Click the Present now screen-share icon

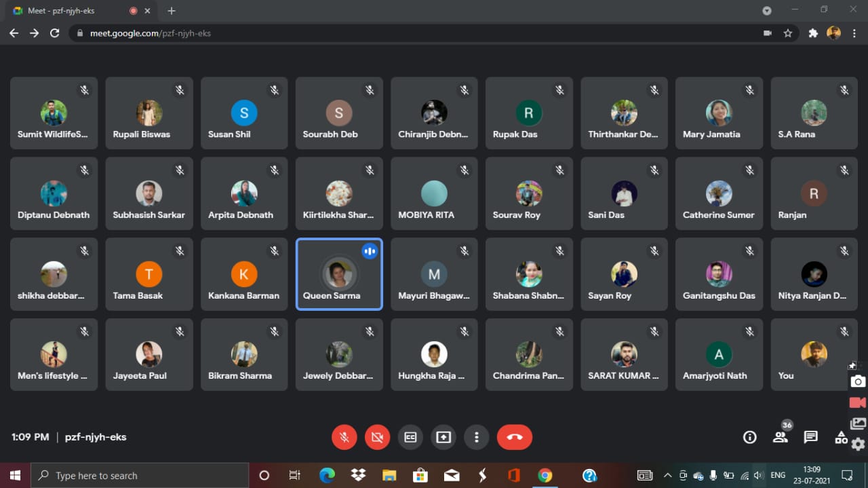coord(443,437)
